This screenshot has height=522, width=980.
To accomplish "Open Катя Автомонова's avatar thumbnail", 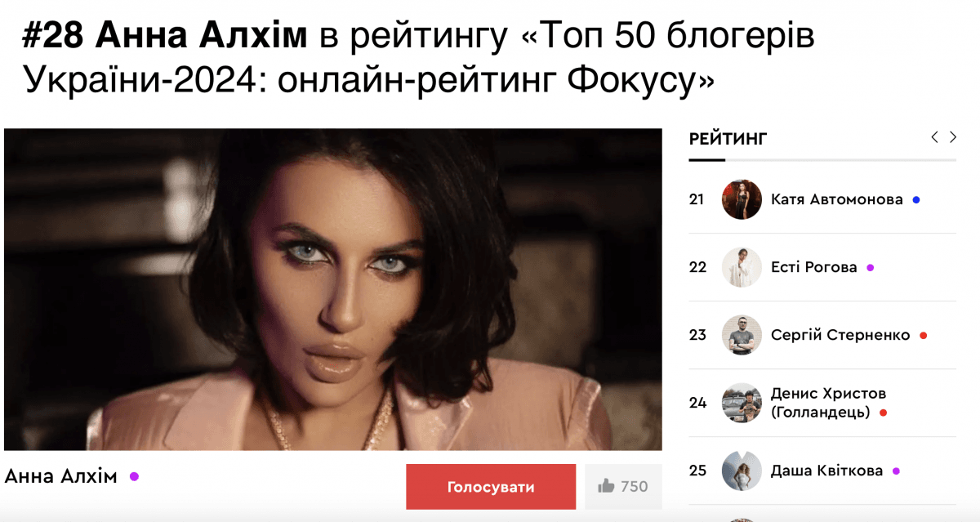I will 742,199.
